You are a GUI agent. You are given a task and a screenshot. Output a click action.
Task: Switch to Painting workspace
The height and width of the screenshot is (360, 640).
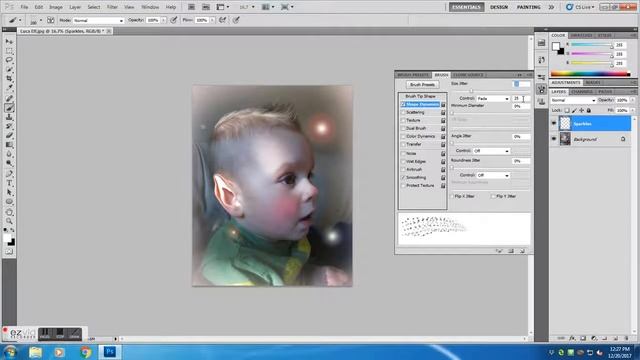point(529,7)
